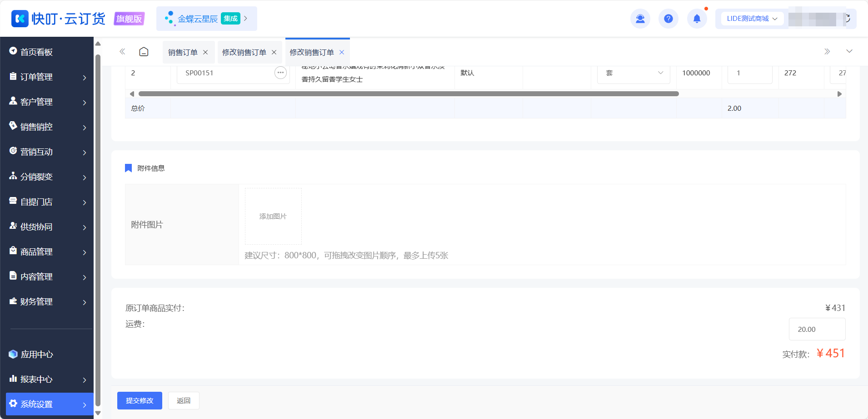Click the help question mark icon

668,19
